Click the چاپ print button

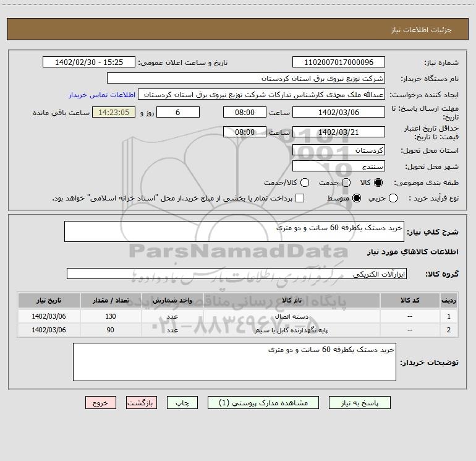[182, 403]
